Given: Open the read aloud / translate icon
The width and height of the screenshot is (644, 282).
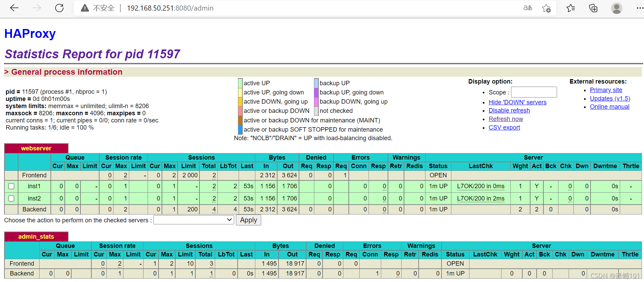Looking at the screenshot, I should [528, 8].
